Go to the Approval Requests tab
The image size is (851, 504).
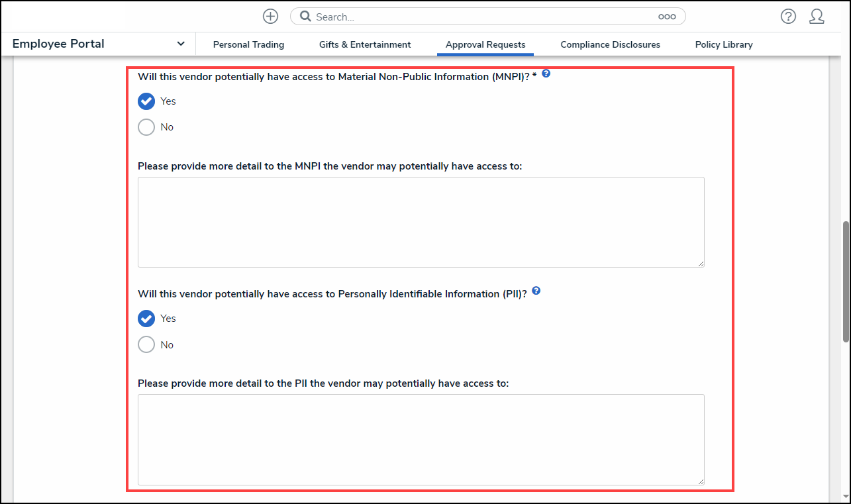pyautogui.click(x=485, y=44)
